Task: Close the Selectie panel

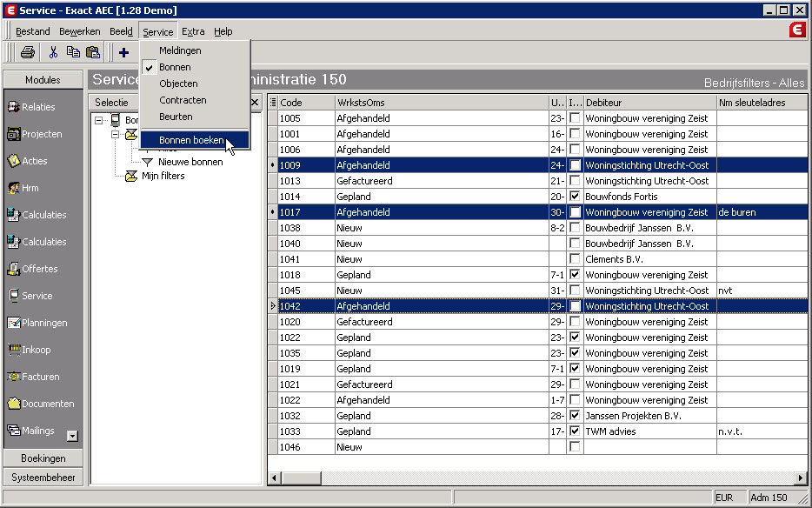Action: point(255,103)
